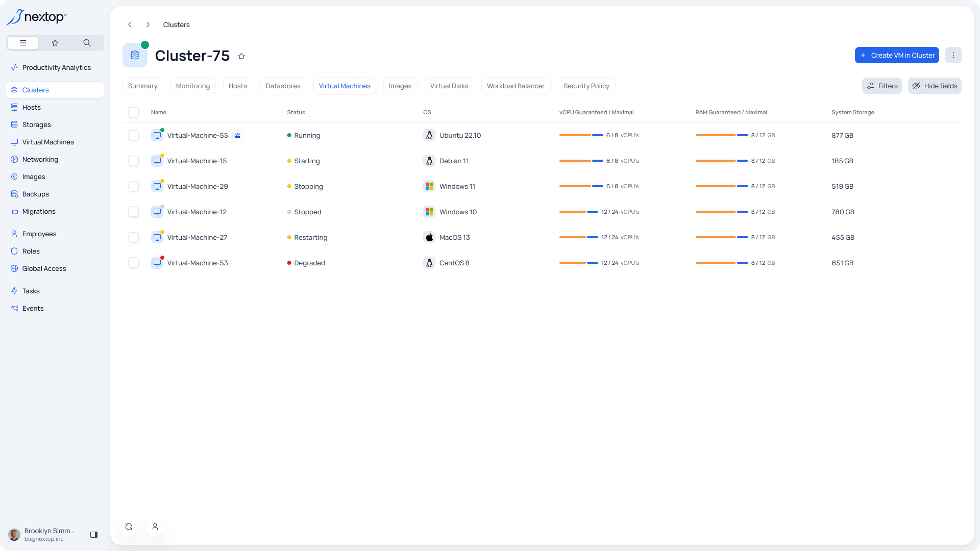
Task: Click the user icon at bottom
Action: (x=155, y=527)
